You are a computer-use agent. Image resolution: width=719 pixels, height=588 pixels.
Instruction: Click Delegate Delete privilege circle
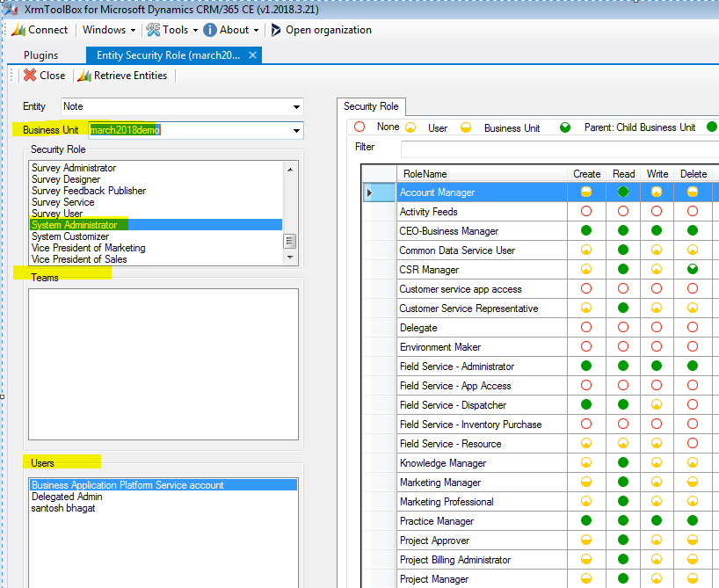click(x=693, y=327)
